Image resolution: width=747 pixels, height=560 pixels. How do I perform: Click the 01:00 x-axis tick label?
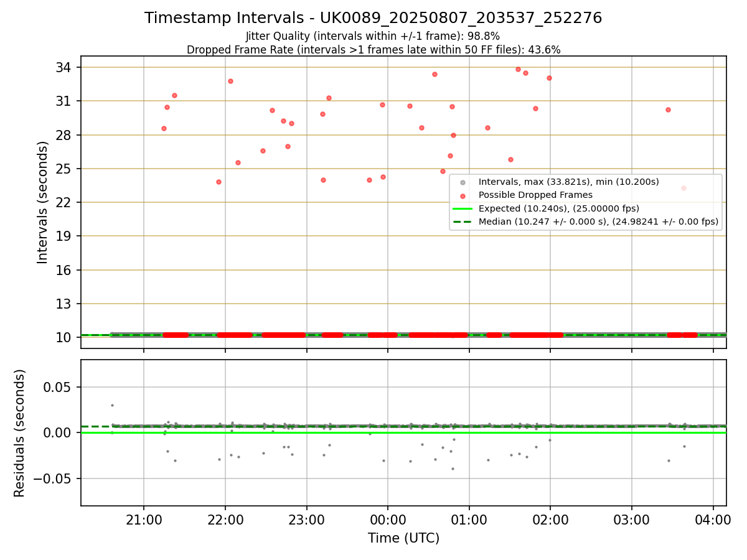point(469,519)
